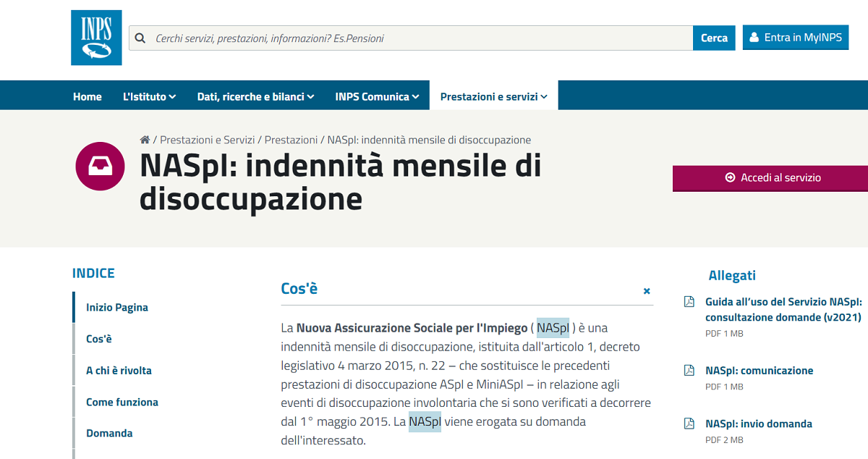Screen dimensions: 868x459
Task: Click the magnifying glass search icon
Action: click(140, 38)
